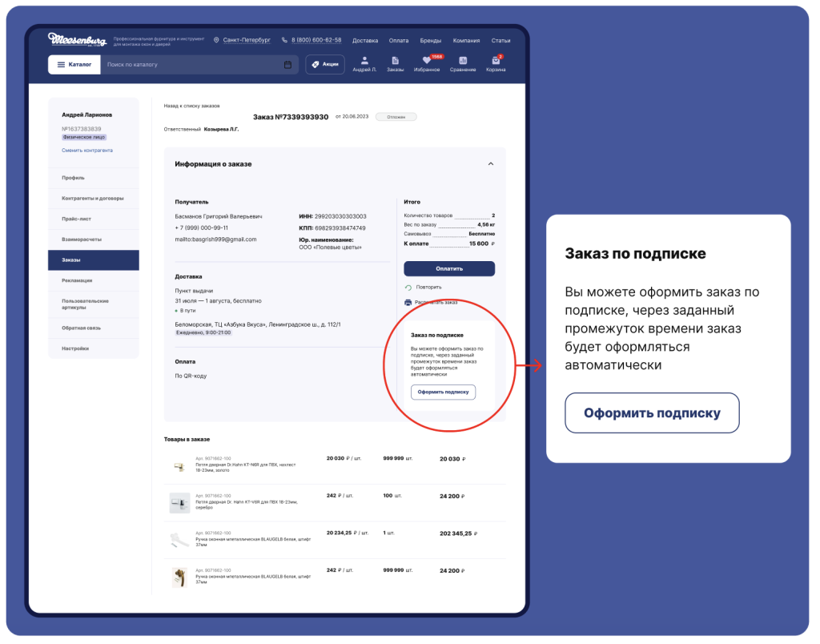Click the scanner icon in search bar
The height and width of the screenshot is (644, 820).
tap(287, 65)
